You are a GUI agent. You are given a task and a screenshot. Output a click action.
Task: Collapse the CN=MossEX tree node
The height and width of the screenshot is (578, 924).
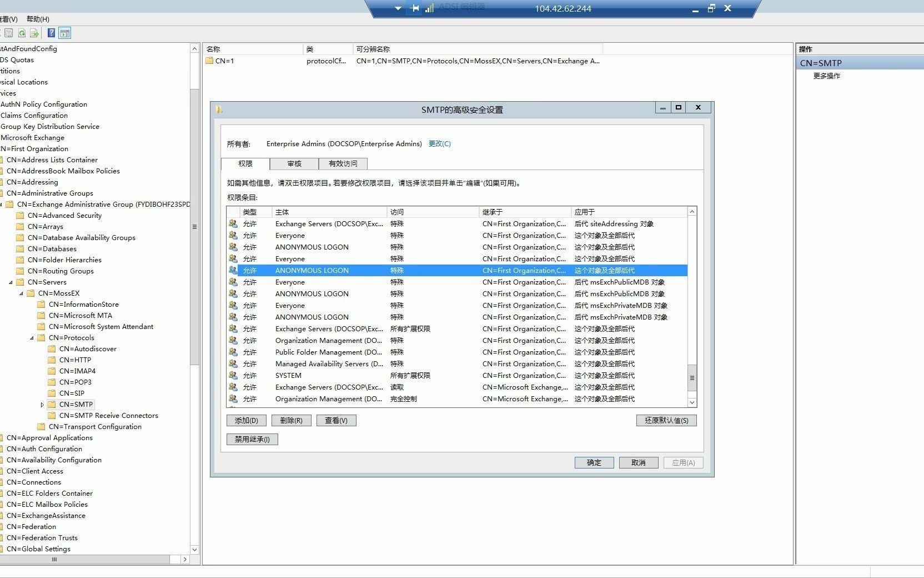21,293
